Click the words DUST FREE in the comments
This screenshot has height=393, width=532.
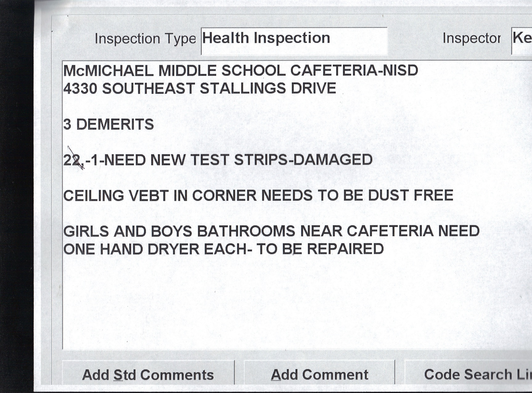click(410, 195)
